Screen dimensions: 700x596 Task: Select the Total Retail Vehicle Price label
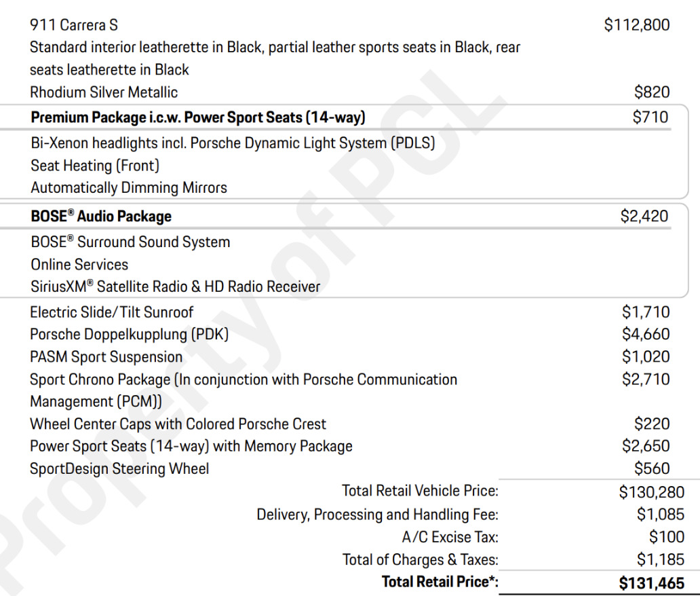[420, 491]
